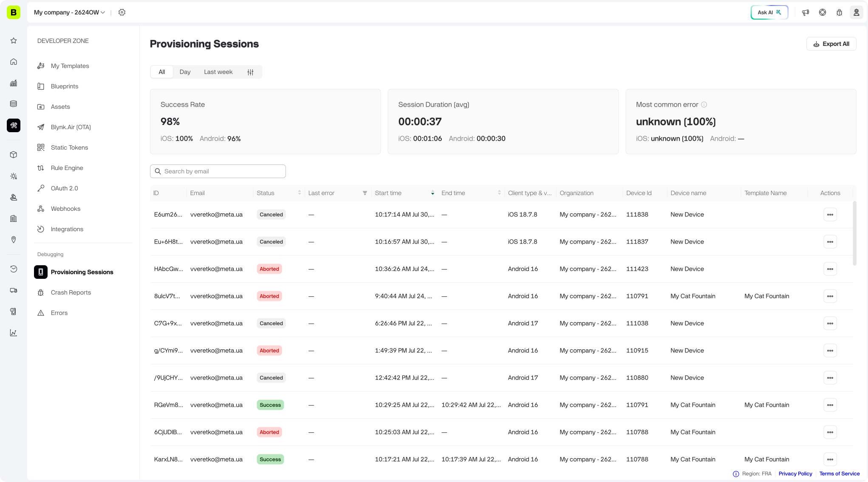Click the info icon beside Most common error
868x482 pixels.
tap(704, 105)
